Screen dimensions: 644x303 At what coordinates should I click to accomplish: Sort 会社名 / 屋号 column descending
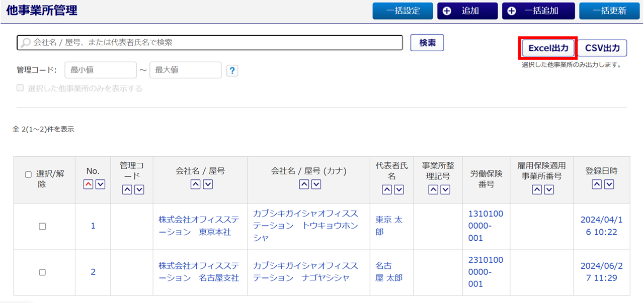pos(208,184)
